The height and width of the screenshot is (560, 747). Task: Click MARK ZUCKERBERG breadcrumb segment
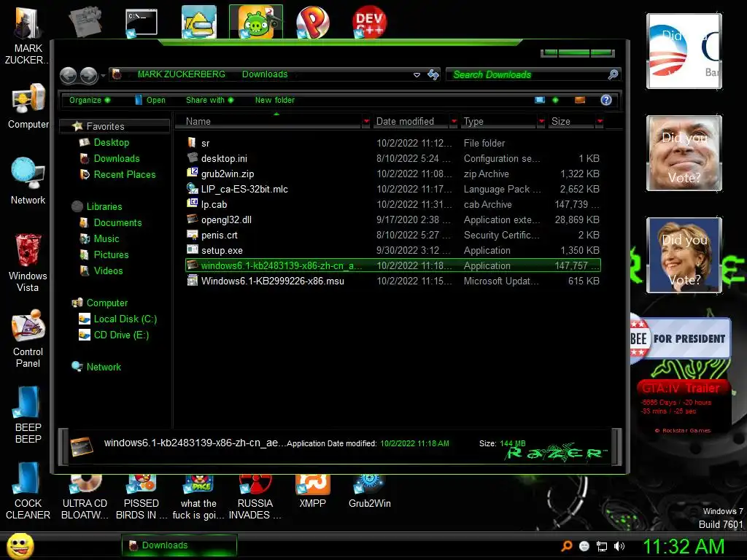click(x=182, y=74)
